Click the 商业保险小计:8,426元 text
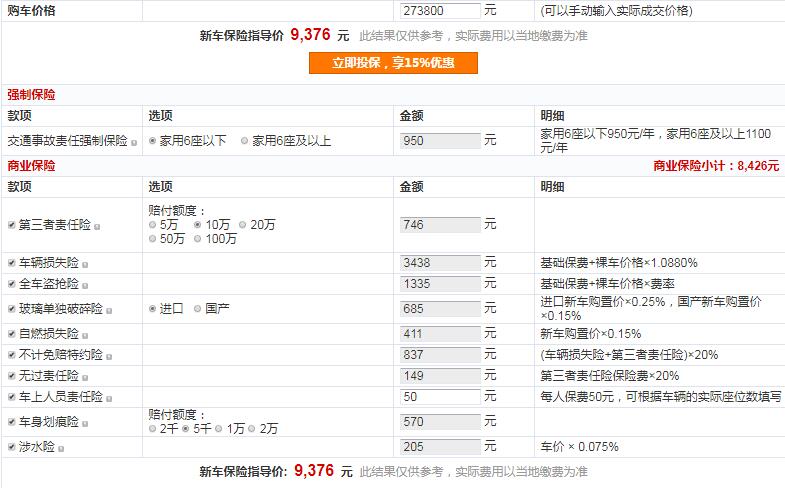The height and width of the screenshot is (488, 785). point(716,166)
